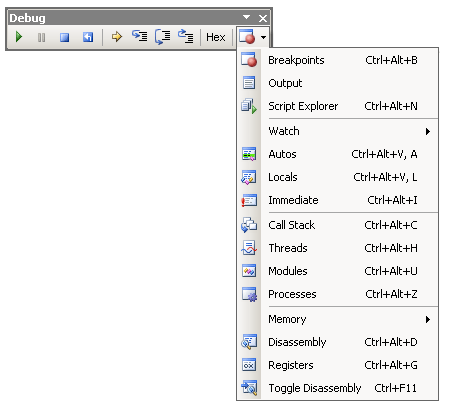This screenshot has width=450, height=410.
Task: Click the Step Into icon
Action: tap(139, 36)
